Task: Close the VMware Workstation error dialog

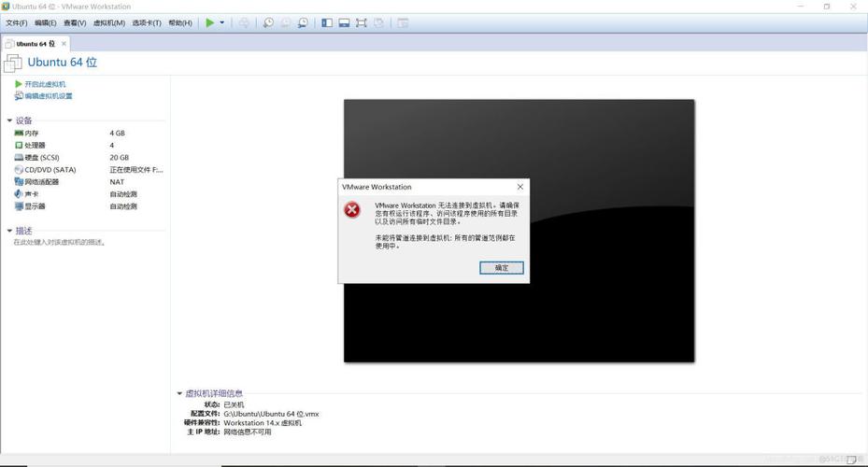Action: (x=519, y=187)
